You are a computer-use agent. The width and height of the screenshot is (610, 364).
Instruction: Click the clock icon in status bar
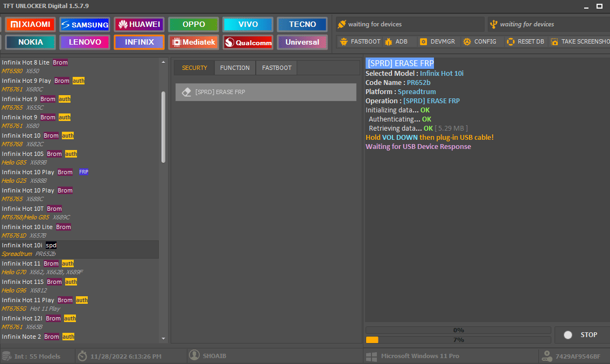tap(82, 356)
